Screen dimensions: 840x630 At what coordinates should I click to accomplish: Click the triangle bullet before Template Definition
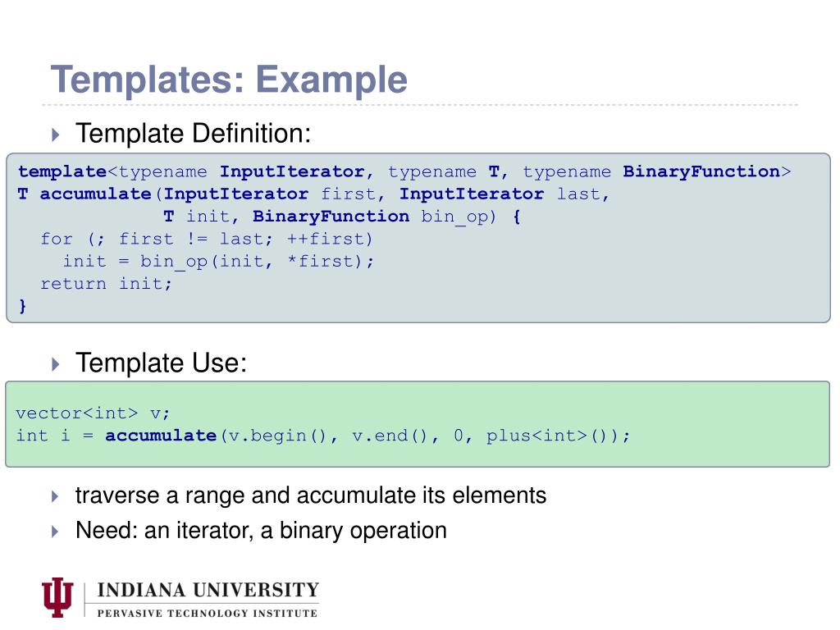(55, 135)
